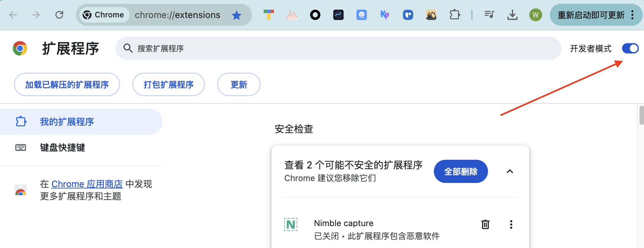644x248 pixels.
Task: Click the 我的扩展程序 puzzle icon
Action: (x=21, y=121)
